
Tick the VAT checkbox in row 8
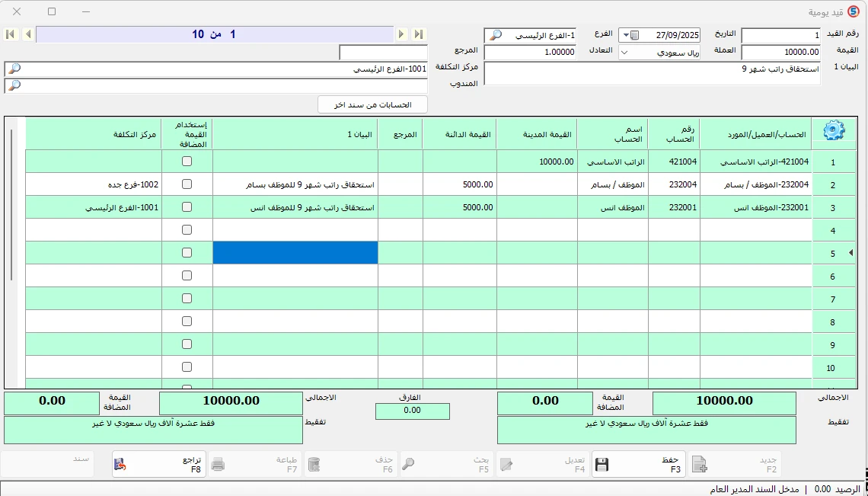pos(187,322)
